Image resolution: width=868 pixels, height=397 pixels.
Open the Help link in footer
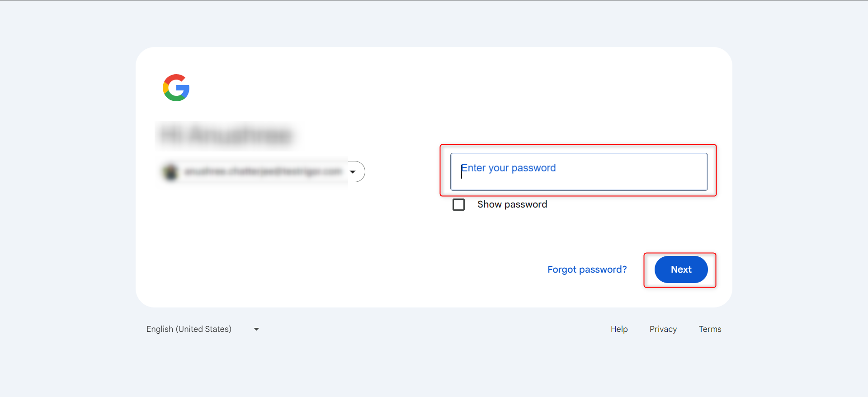click(619, 329)
